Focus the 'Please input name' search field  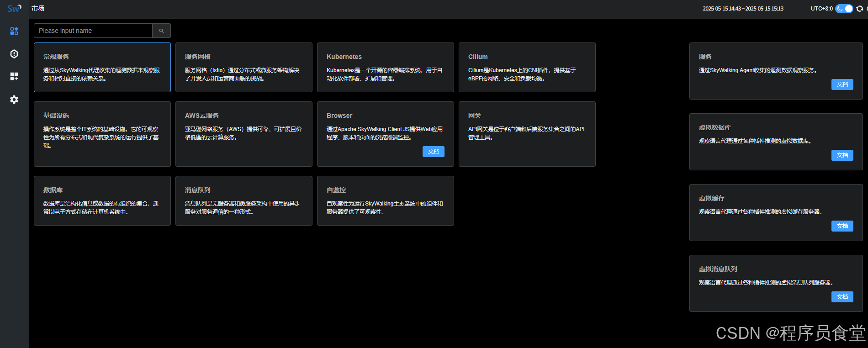pos(93,31)
